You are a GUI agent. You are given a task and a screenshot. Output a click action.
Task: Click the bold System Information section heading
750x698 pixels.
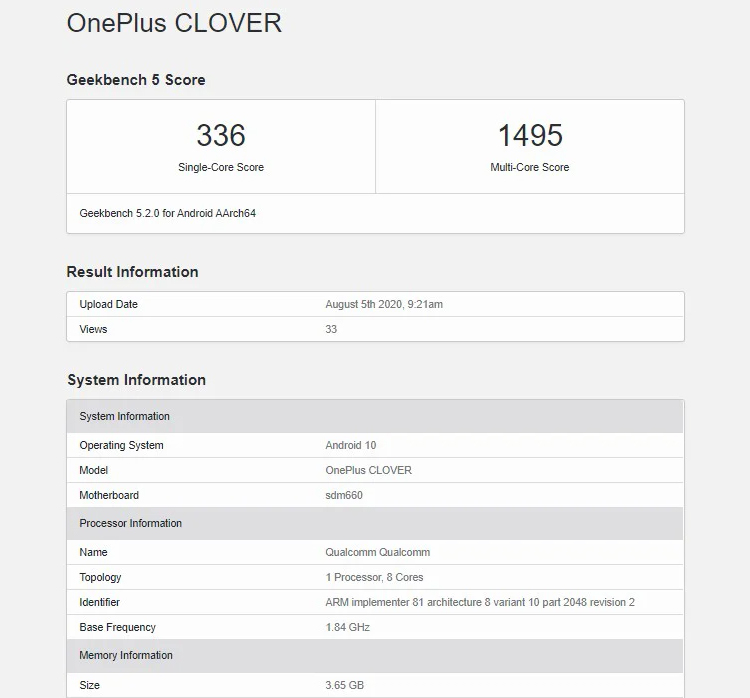(136, 380)
